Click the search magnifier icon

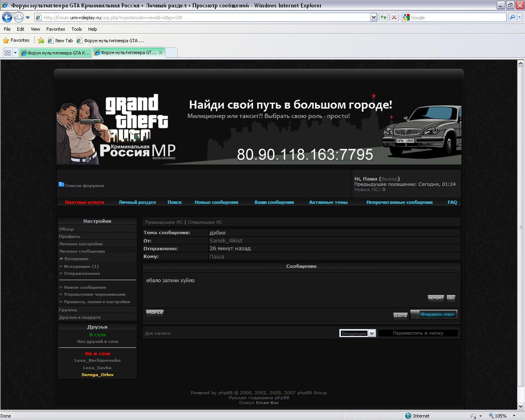tap(512, 17)
